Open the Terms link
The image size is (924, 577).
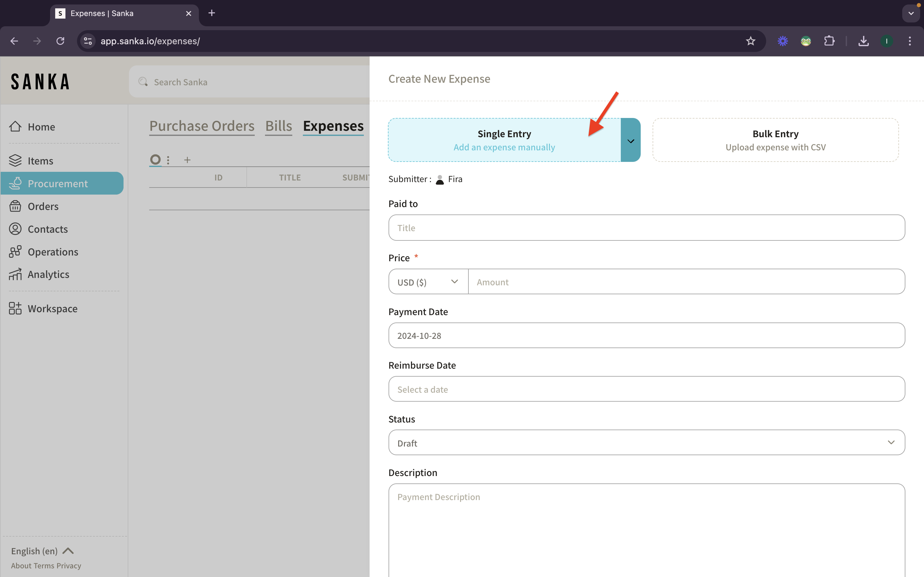coord(44,565)
